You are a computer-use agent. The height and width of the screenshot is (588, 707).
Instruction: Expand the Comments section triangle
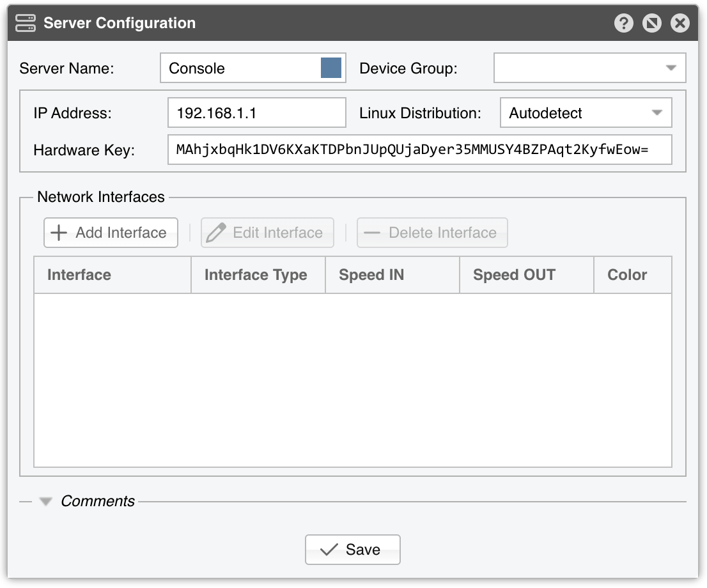coord(45,502)
